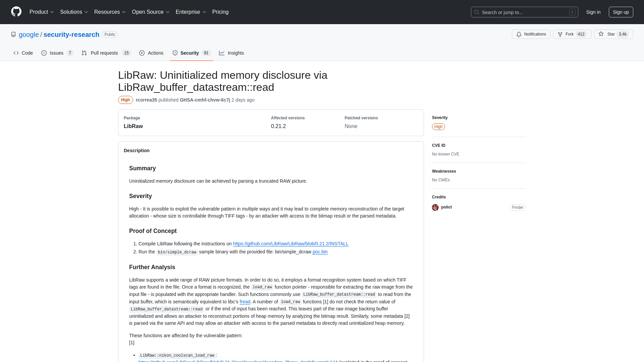
Task: Click the GitHub Octocat logo
Action: 16,12
